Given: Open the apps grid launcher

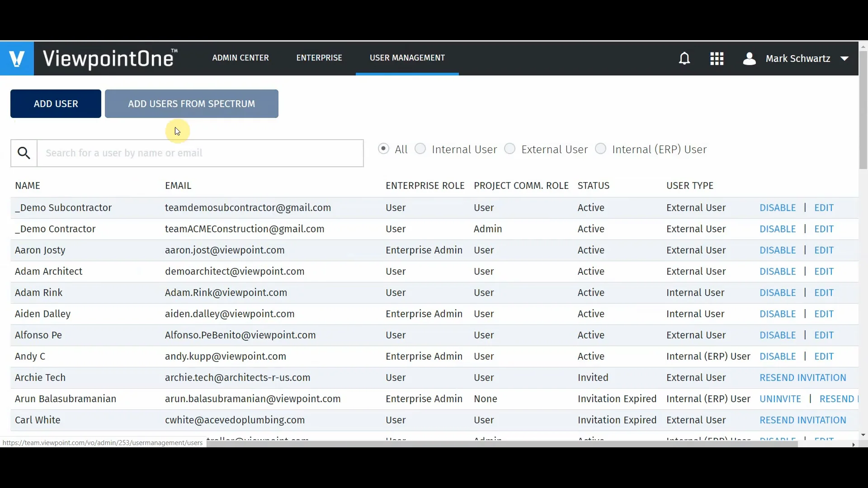Looking at the screenshot, I should tap(717, 58).
